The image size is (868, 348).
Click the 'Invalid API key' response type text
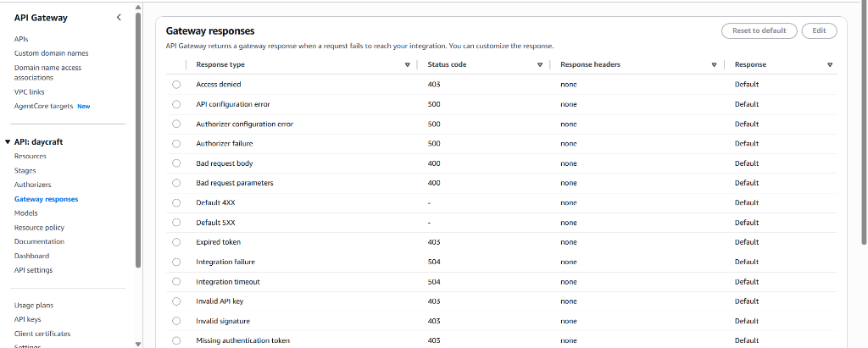coord(220,301)
